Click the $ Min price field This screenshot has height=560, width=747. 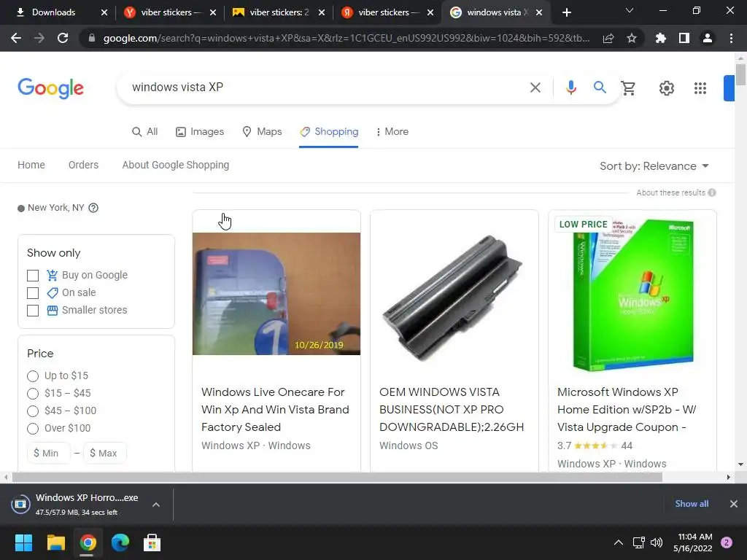pos(49,453)
